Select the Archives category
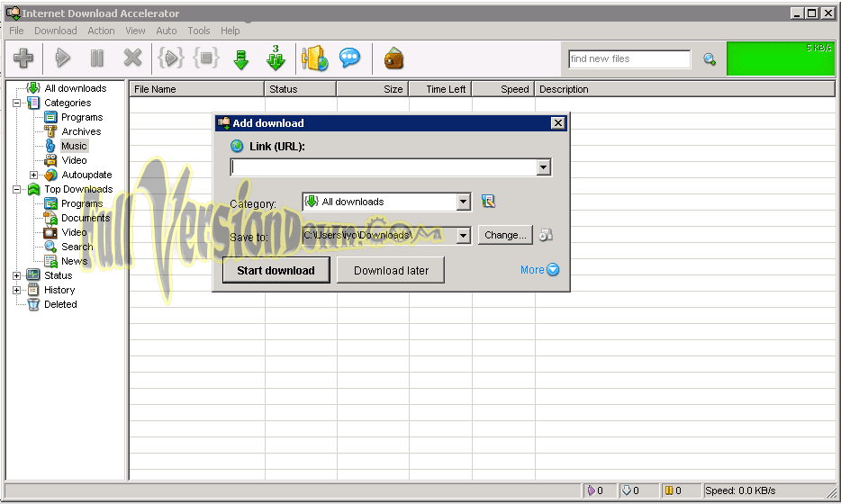Viewport: 841px width, 504px height. pos(81,132)
